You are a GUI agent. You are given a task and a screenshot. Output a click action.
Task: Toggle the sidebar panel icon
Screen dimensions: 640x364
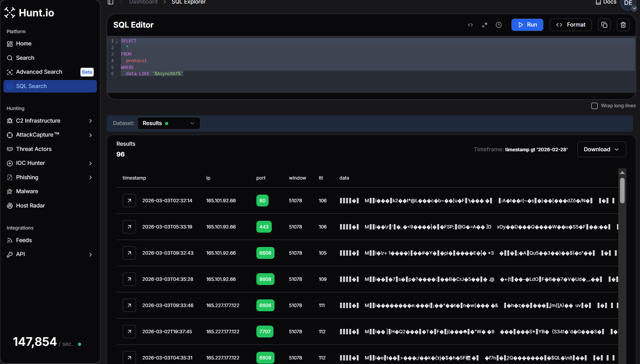click(111, 2)
